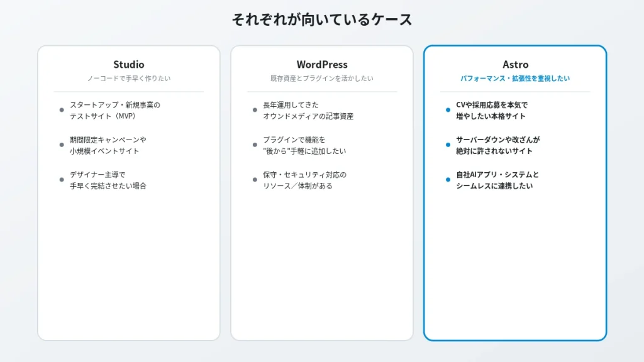The image size is (644, 362).
Task: Click subtitle 既存資産とプラグインを活かしたい
Action: point(322,79)
